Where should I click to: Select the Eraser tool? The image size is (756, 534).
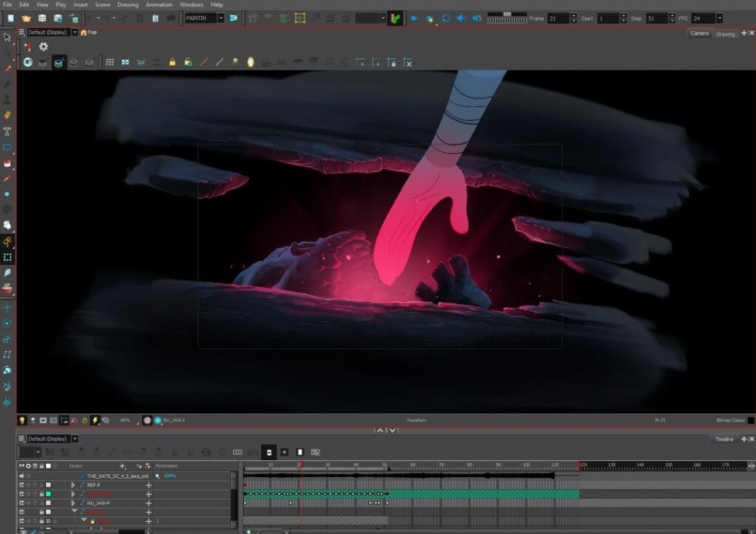7,116
